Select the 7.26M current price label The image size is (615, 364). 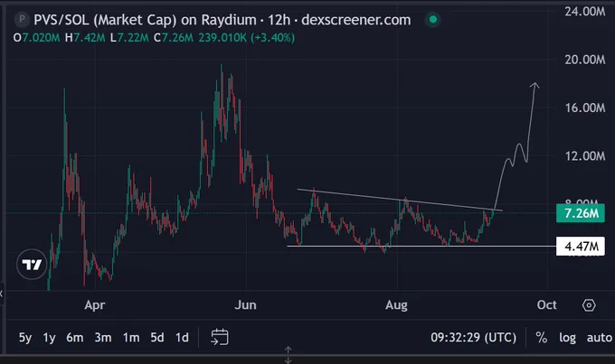(x=581, y=213)
